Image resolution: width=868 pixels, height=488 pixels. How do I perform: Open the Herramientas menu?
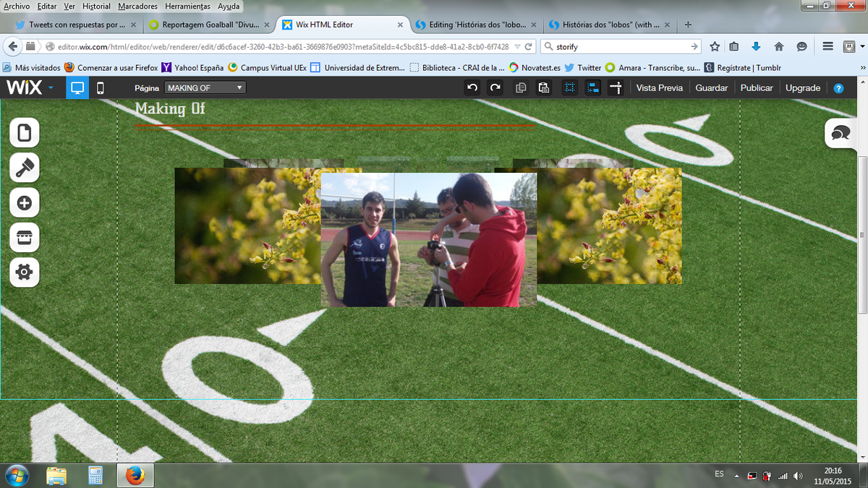pos(187,6)
